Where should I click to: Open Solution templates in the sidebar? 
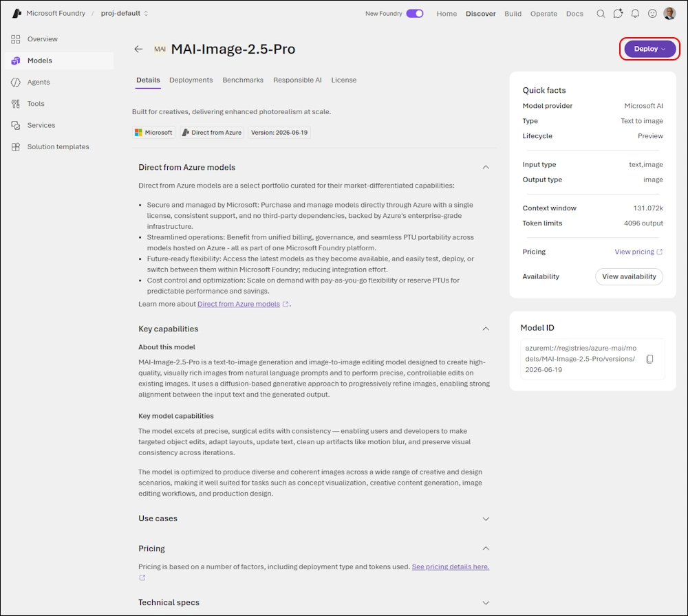pyautogui.click(x=60, y=146)
